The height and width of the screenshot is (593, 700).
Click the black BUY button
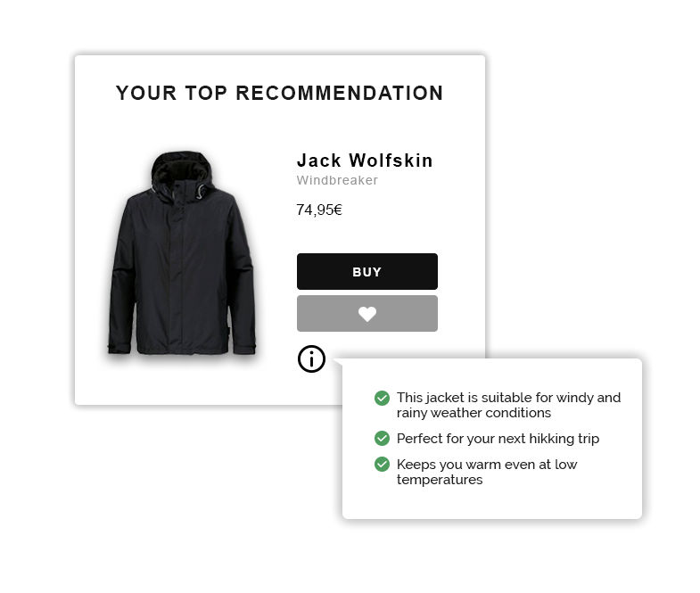pos(366,272)
